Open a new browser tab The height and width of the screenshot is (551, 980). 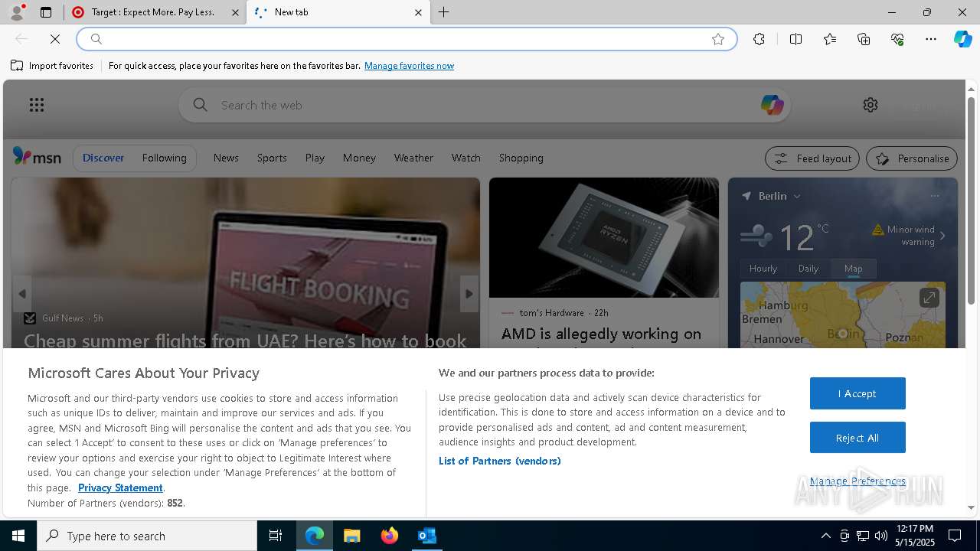[x=444, y=12]
